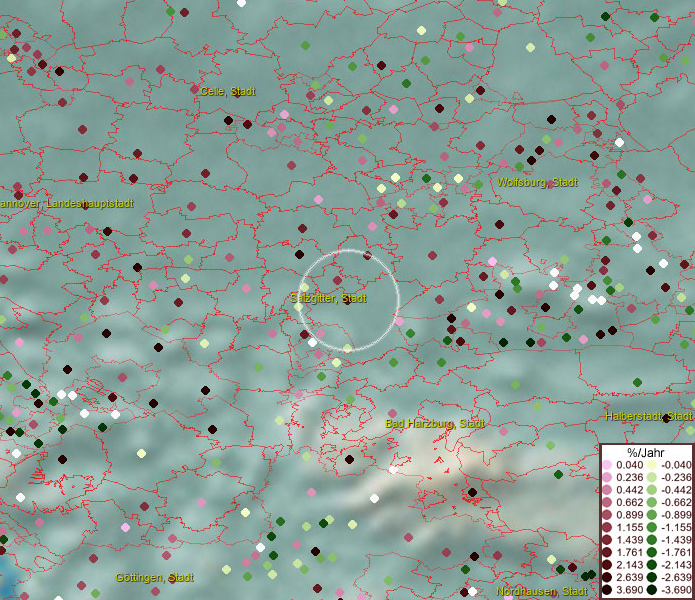Screen dimensions: 695x600
Task: Select legend value 1.439
Action: pos(629,540)
